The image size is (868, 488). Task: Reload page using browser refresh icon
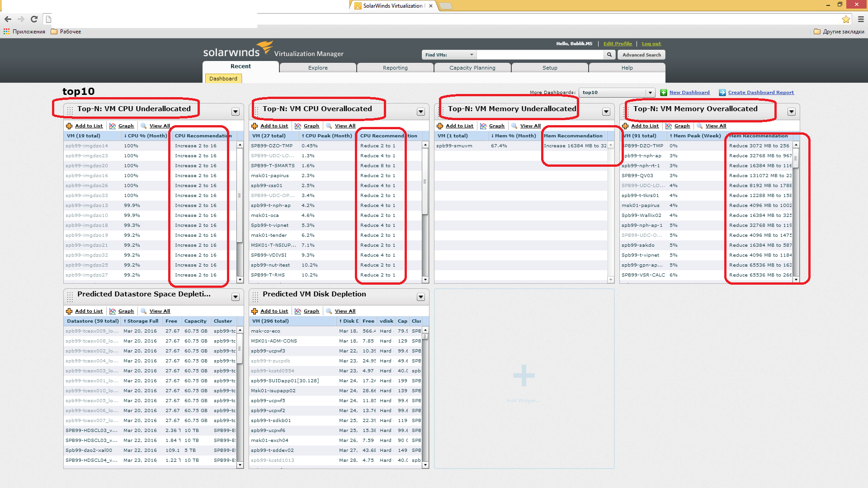click(x=34, y=19)
